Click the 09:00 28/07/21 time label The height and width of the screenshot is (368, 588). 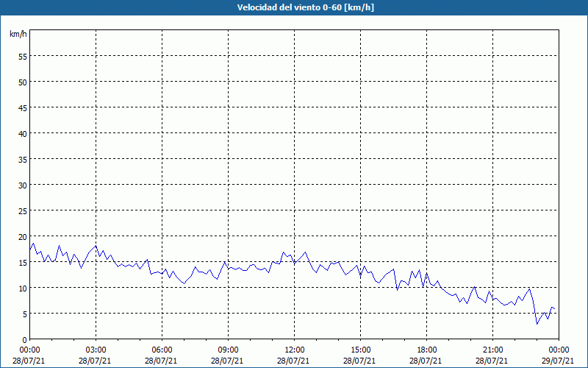tap(228, 355)
